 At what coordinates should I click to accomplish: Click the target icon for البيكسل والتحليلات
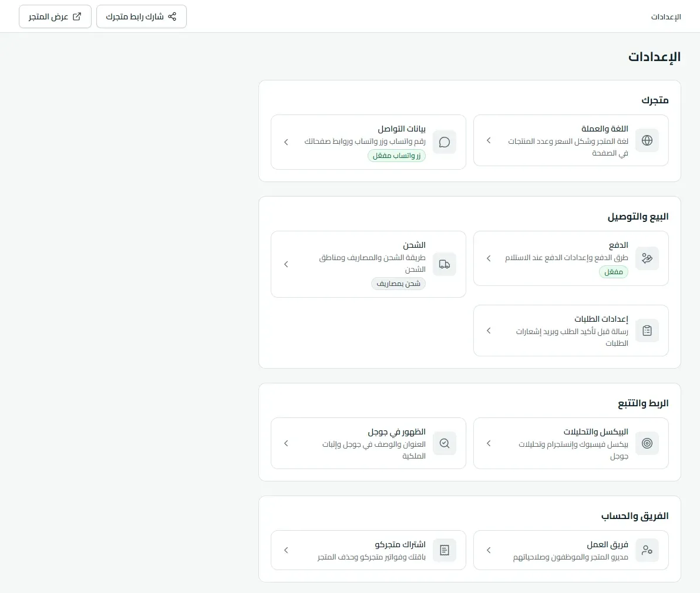(x=647, y=443)
